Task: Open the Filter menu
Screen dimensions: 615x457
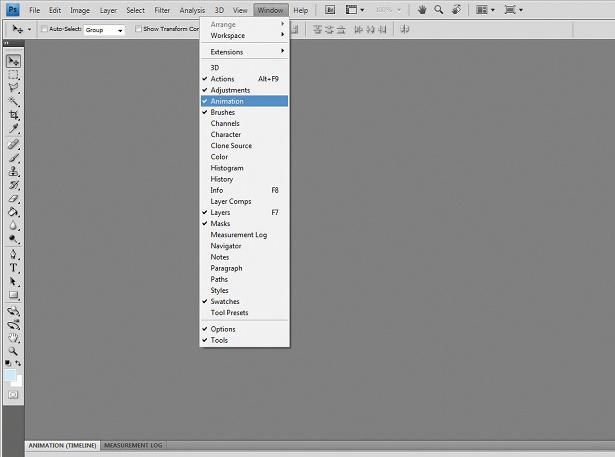Action: (162, 10)
